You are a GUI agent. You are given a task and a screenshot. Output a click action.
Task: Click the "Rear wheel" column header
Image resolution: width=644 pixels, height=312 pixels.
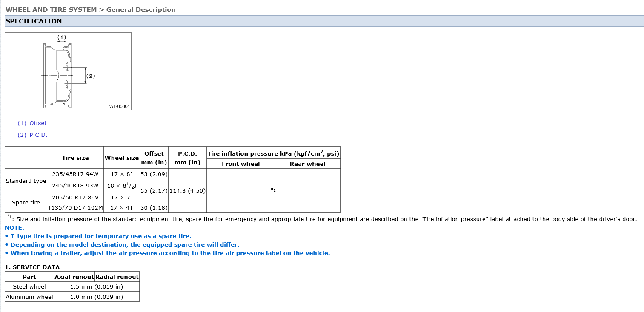[307, 164]
